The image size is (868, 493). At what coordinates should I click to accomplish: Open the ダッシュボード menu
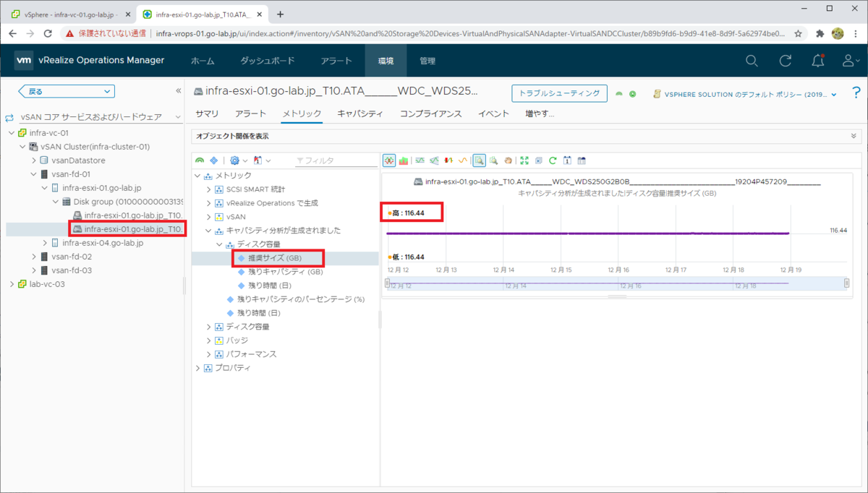pos(267,61)
